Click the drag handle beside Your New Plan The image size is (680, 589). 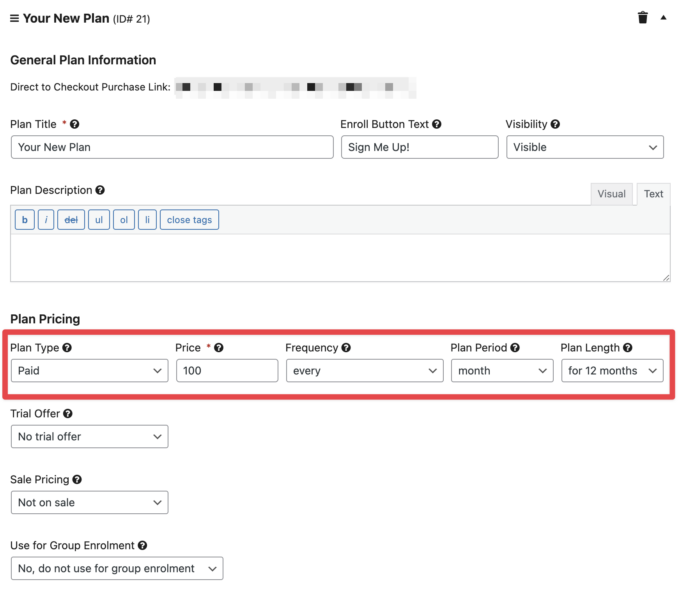pyautogui.click(x=14, y=18)
